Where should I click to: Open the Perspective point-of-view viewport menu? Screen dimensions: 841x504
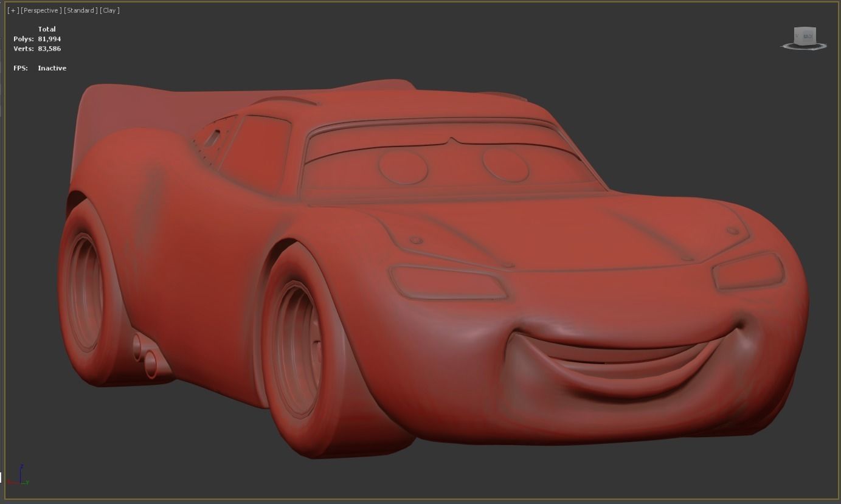(x=41, y=10)
